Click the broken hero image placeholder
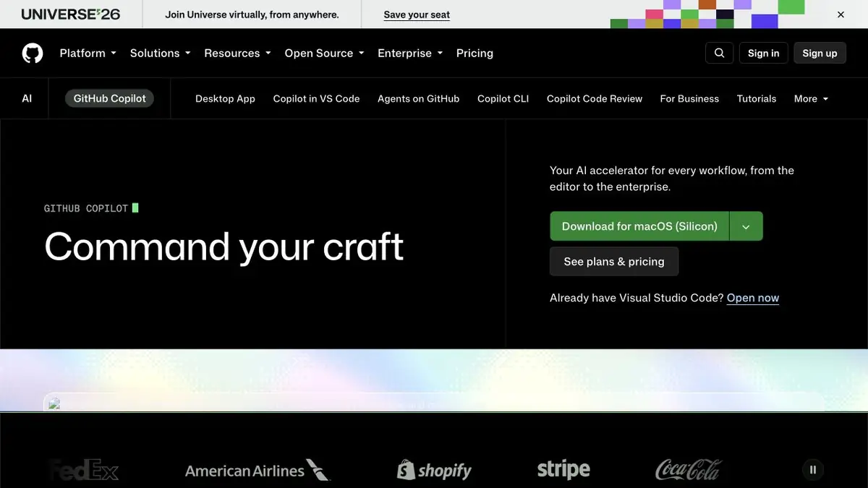This screenshot has height=488, width=868. point(54,404)
